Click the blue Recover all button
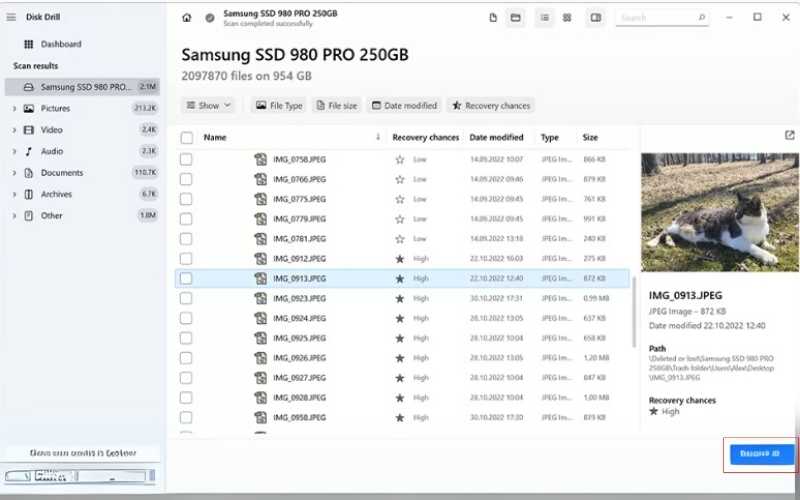Viewport: 800px width, 500px height. click(x=762, y=454)
